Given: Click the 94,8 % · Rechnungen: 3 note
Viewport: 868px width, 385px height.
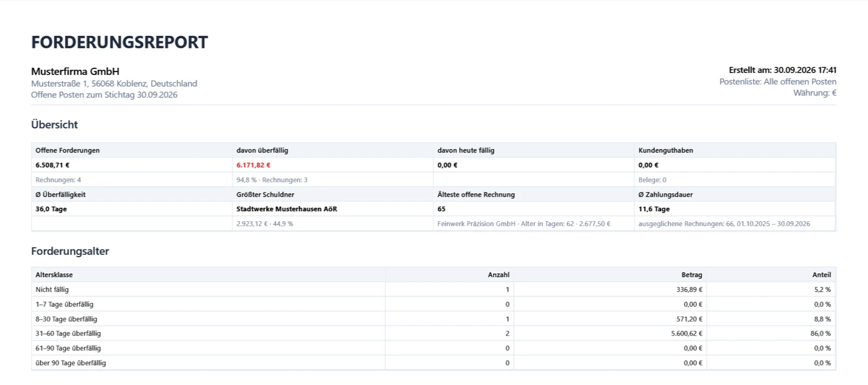Looking at the screenshot, I should pos(272,179).
